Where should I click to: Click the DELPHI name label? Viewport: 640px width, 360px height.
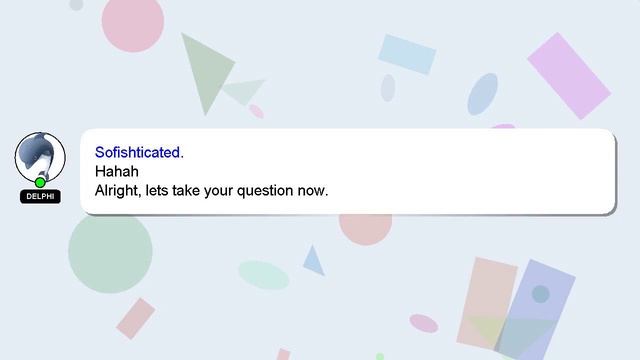[40, 196]
